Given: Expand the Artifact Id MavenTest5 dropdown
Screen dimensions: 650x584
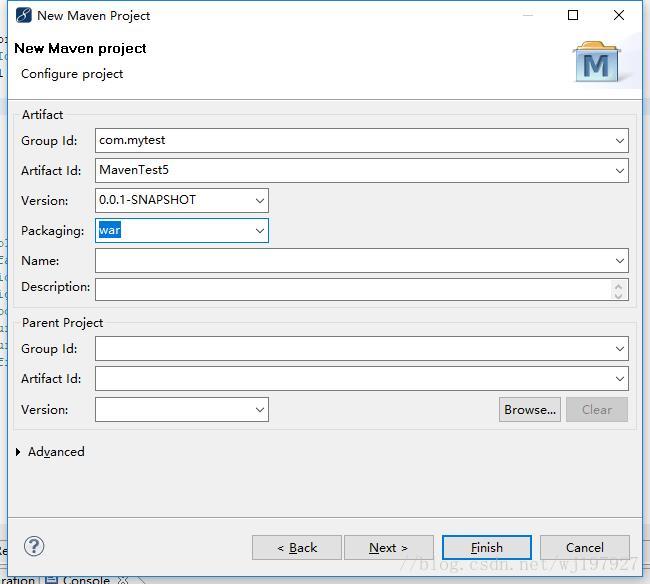Looking at the screenshot, I should (620, 171).
